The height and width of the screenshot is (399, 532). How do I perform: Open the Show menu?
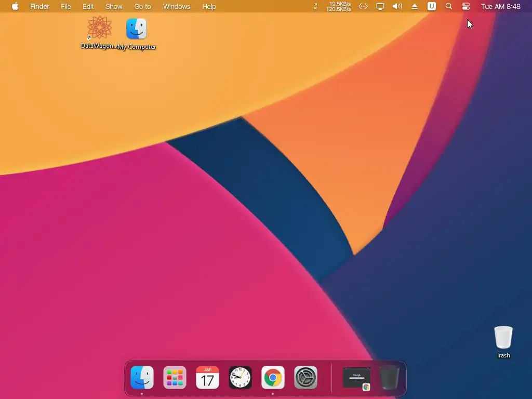[x=114, y=6]
